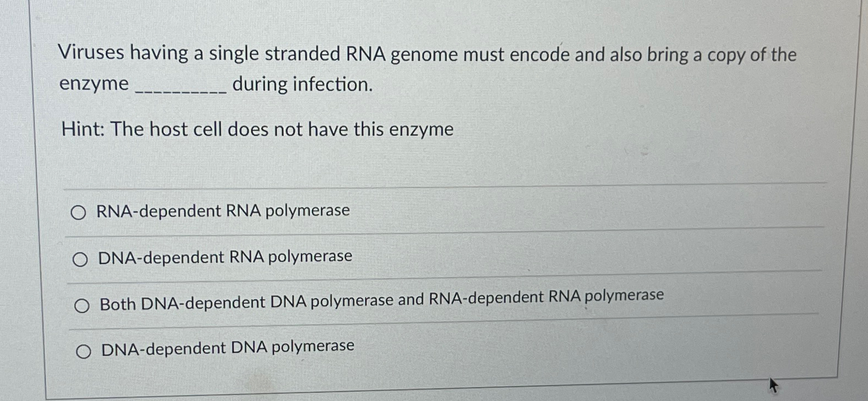
Task: Click the radio circle beside DNA-dependent RNA polymerase
Action: pos(80,257)
